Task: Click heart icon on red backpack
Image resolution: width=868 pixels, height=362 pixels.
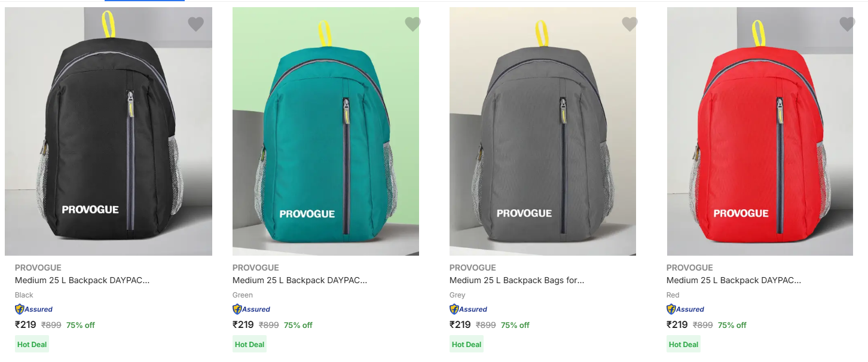Action: pyautogui.click(x=846, y=24)
